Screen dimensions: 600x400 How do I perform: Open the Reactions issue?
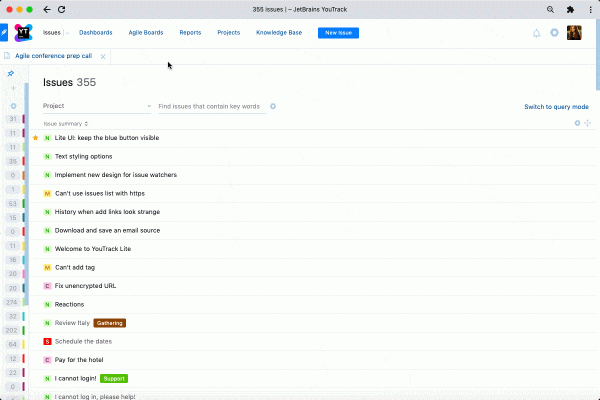(69, 305)
